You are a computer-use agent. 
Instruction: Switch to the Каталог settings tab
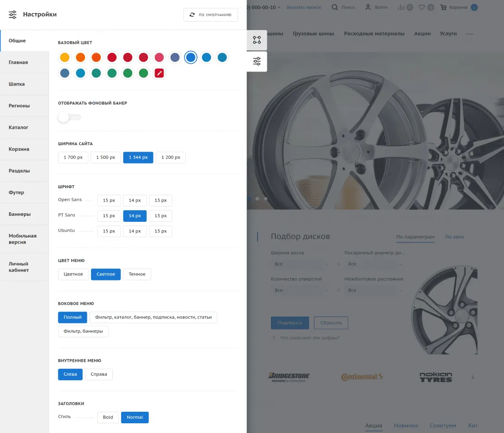point(25,128)
